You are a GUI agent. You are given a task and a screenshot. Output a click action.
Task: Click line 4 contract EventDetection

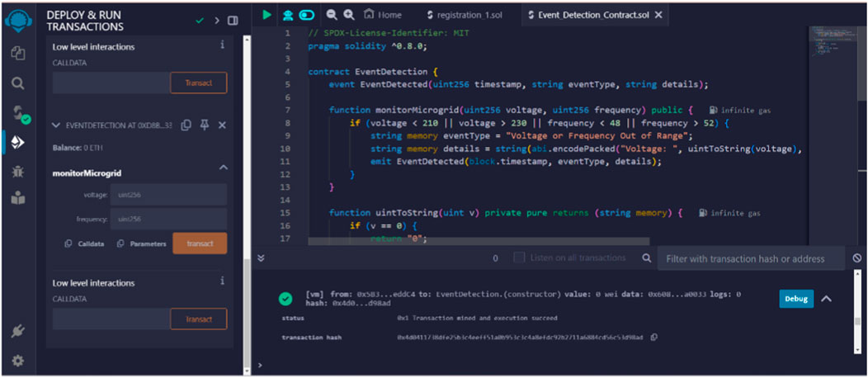(x=373, y=72)
